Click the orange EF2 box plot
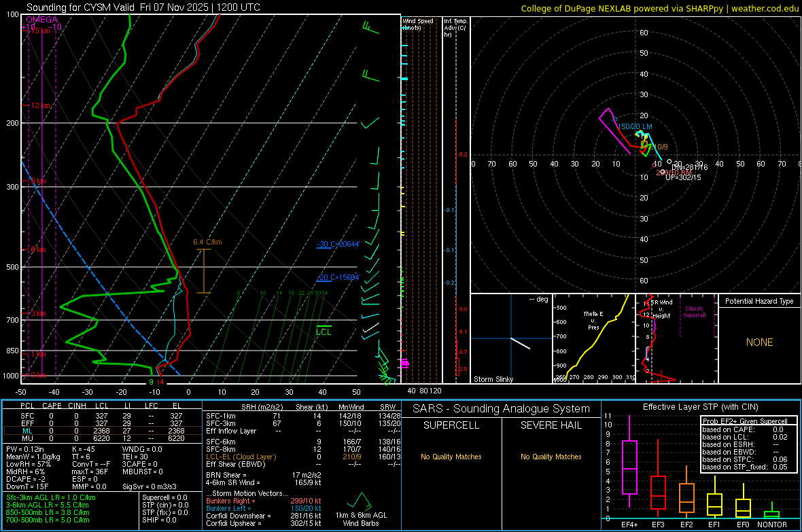 click(686, 493)
